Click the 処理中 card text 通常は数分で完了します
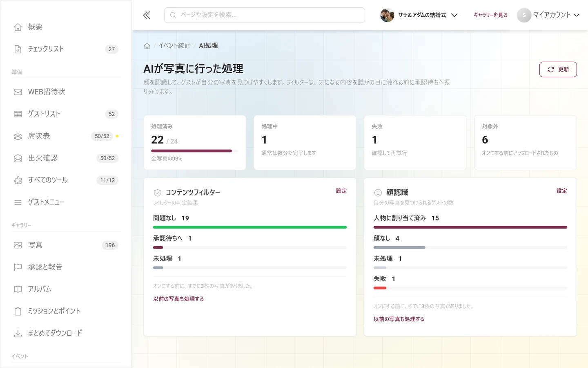This screenshot has width=588, height=368. coord(289,153)
